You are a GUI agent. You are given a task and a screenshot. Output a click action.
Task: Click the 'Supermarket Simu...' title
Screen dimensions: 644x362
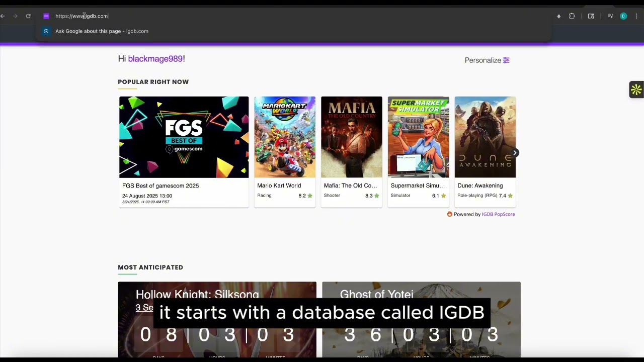click(x=418, y=186)
